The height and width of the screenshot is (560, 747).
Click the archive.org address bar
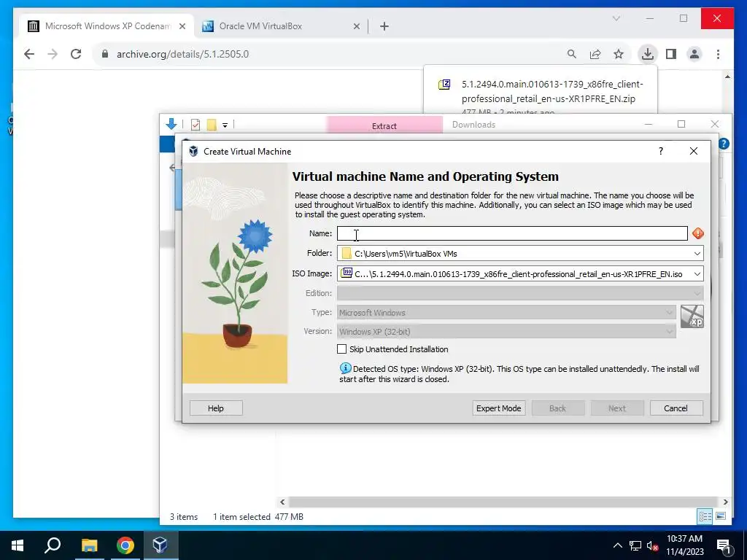329,54
